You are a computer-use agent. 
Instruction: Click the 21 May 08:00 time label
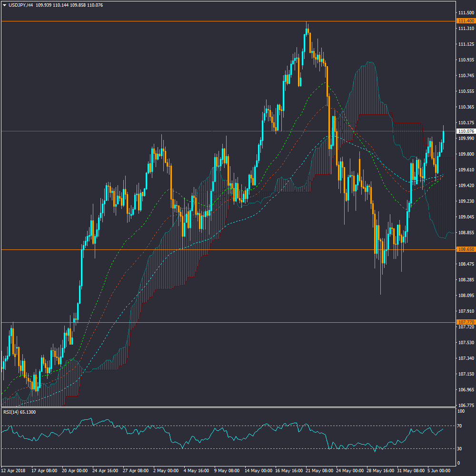[318, 470]
